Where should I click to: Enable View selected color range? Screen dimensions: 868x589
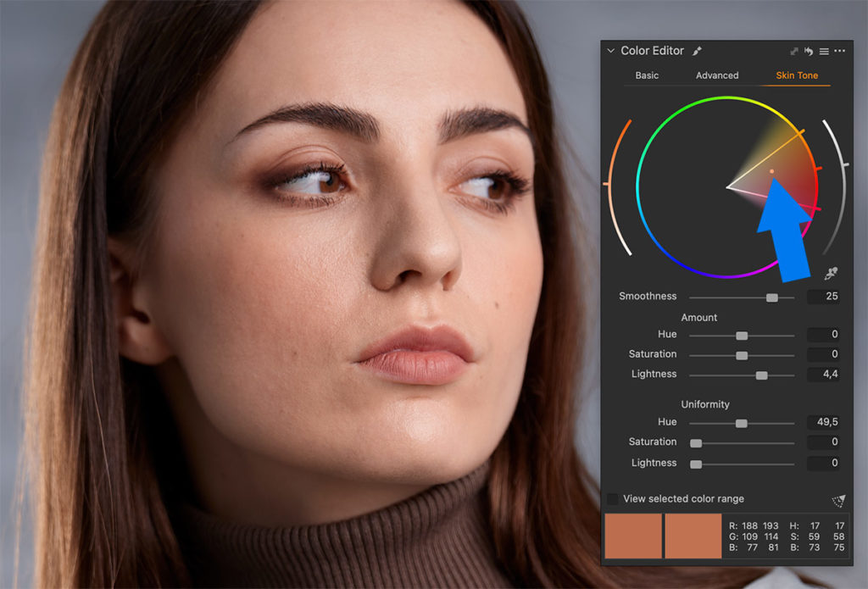click(612, 498)
